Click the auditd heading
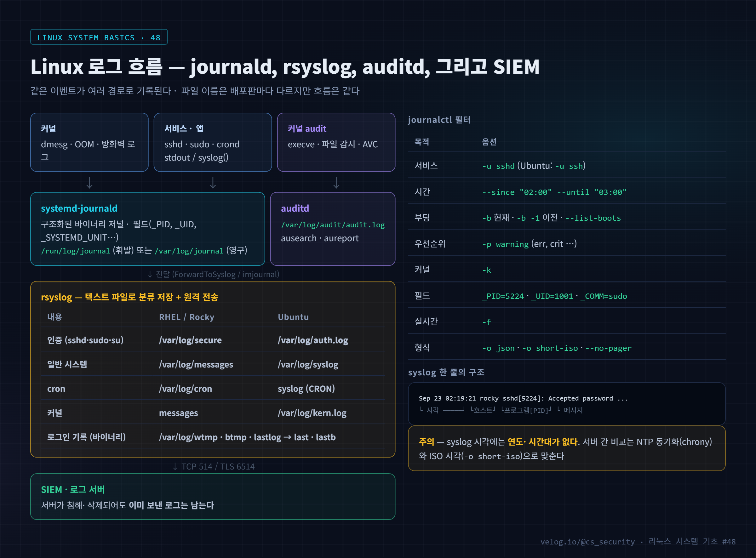This screenshot has width=756, height=558. [295, 208]
